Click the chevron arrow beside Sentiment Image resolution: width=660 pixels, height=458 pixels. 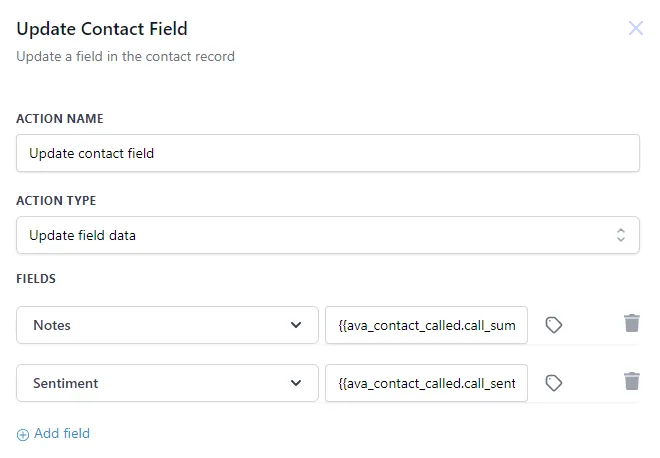click(296, 383)
